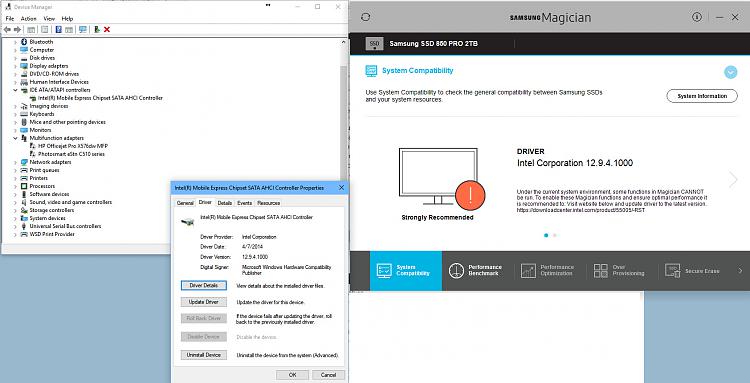
Task: Select System Compatibility tile in bottom bar
Action: click(x=406, y=271)
